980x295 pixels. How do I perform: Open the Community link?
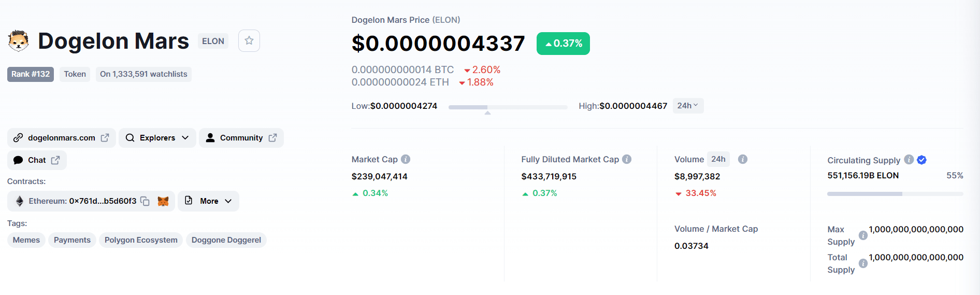(x=241, y=138)
